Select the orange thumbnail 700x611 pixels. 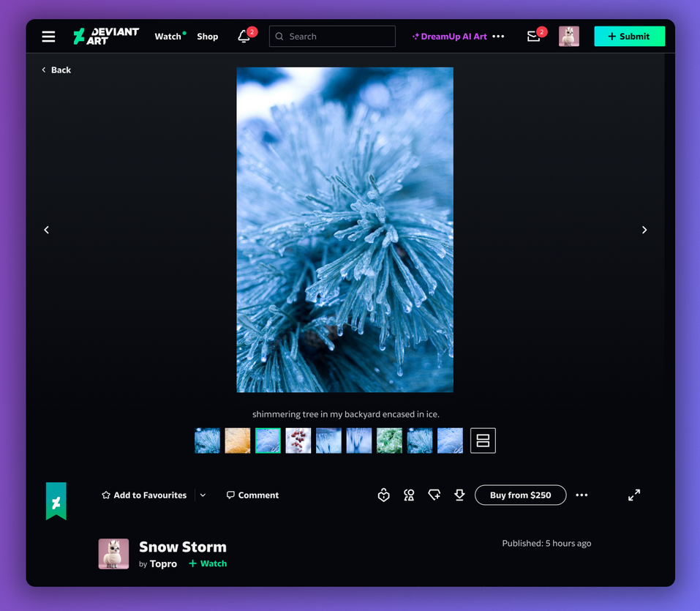click(x=238, y=441)
